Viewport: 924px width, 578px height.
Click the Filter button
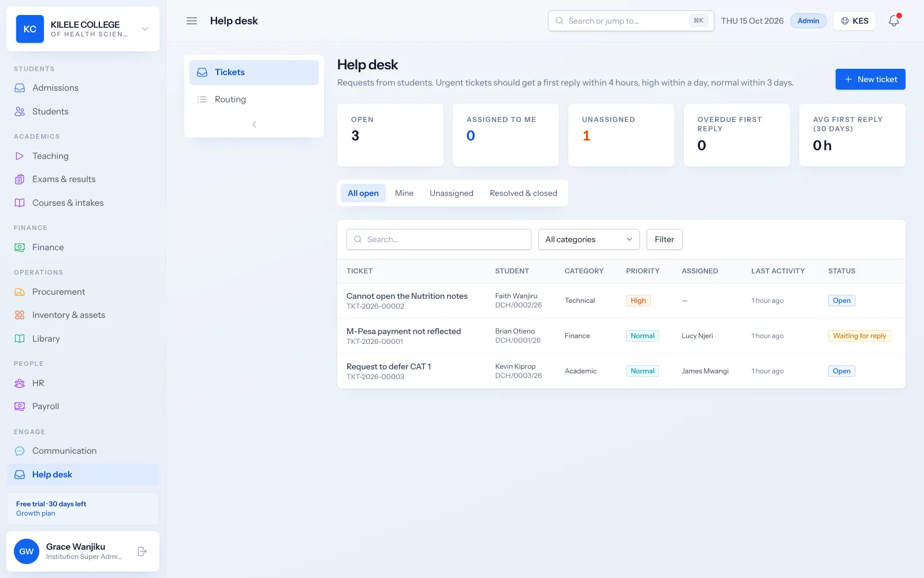coord(665,239)
